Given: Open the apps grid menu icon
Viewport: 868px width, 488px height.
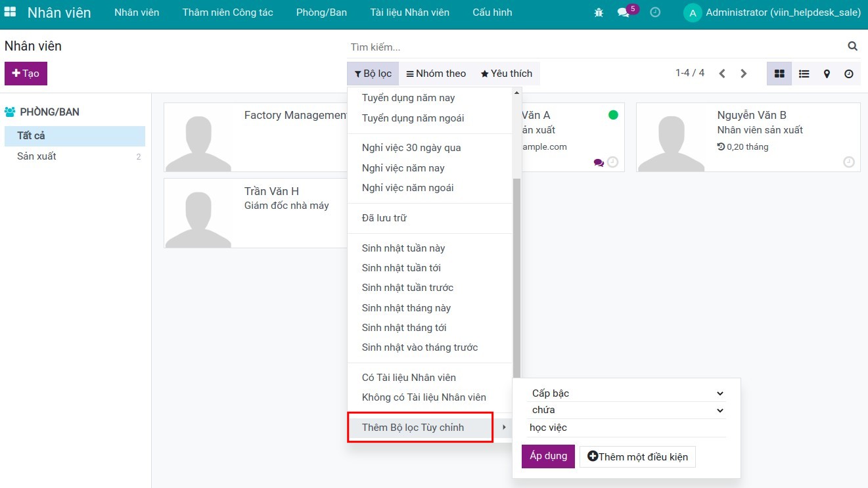Looking at the screenshot, I should 11,12.
